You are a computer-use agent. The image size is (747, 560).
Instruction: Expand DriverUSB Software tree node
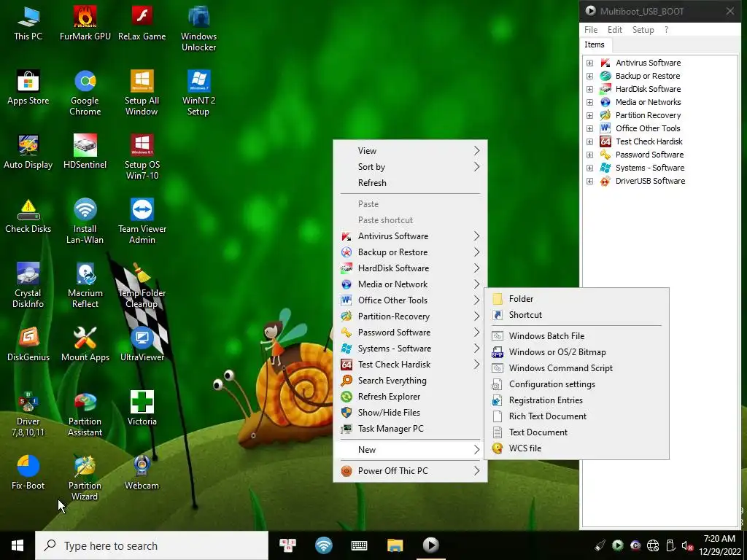(589, 181)
